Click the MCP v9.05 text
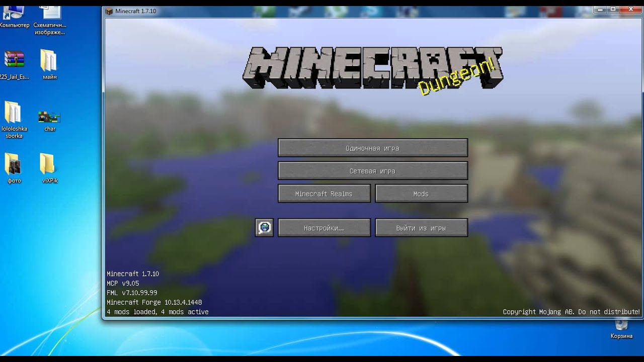644x362 pixels. pyautogui.click(x=123, y=284)
